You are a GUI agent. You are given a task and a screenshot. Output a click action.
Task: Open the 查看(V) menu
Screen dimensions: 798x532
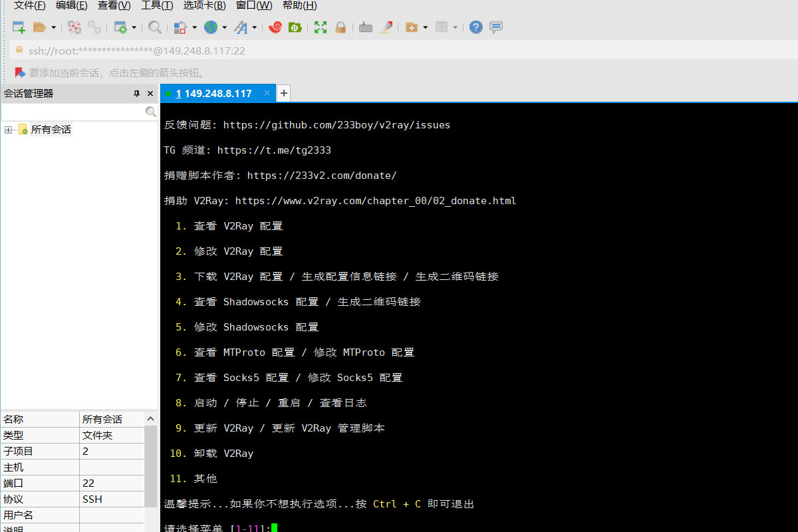coord(114,5)
